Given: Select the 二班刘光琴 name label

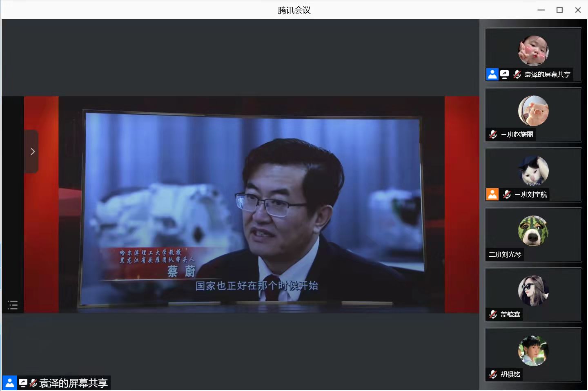Looking at the screenshot, I should [505, 254].
